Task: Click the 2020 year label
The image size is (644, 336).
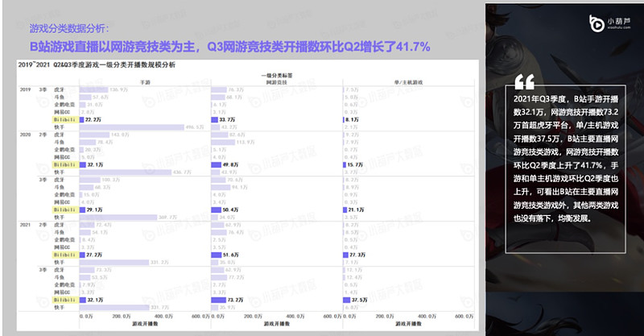Action: 26,135
